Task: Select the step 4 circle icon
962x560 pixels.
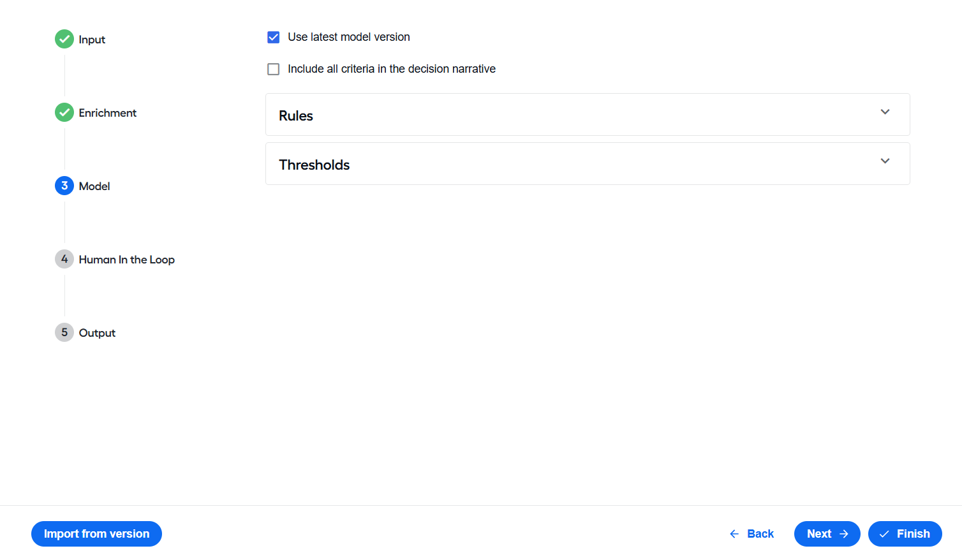Action: (64, 259)
